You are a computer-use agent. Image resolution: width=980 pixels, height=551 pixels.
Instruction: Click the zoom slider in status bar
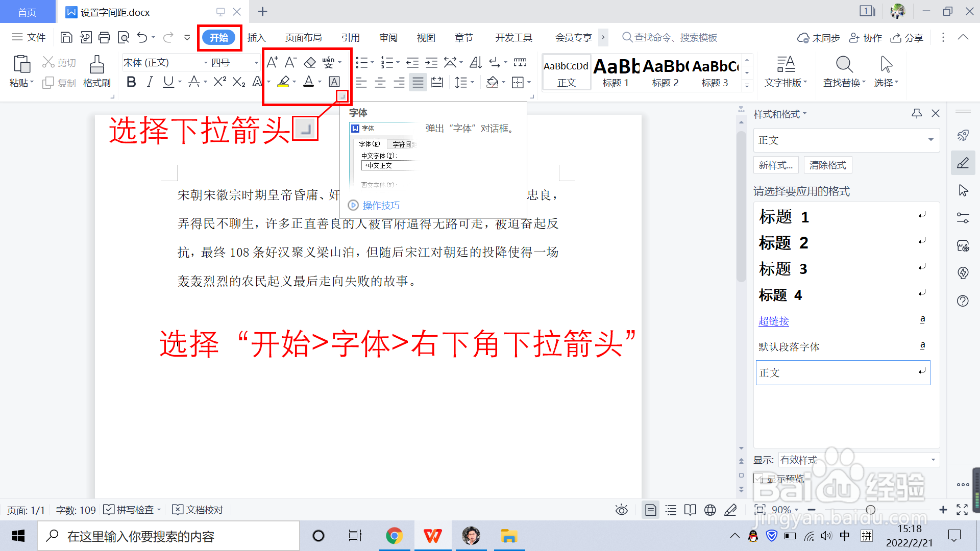coord(870,510)
